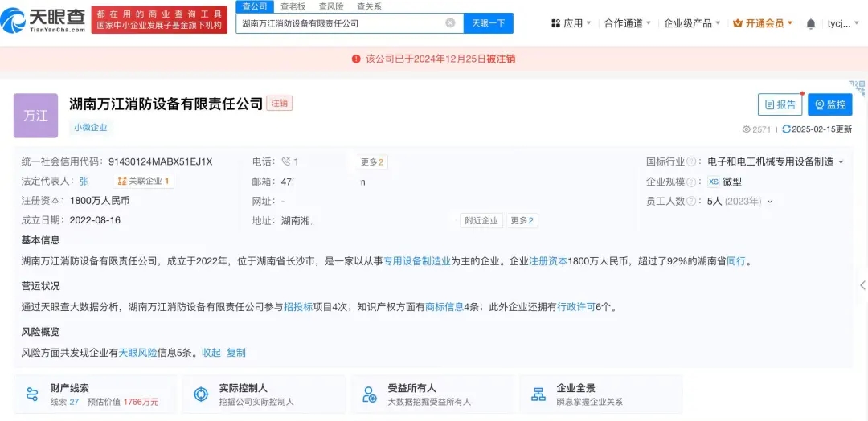The height and width of the screenshot is (421, 868).
Task: Select the 查风险 tab
Action: 330,6
